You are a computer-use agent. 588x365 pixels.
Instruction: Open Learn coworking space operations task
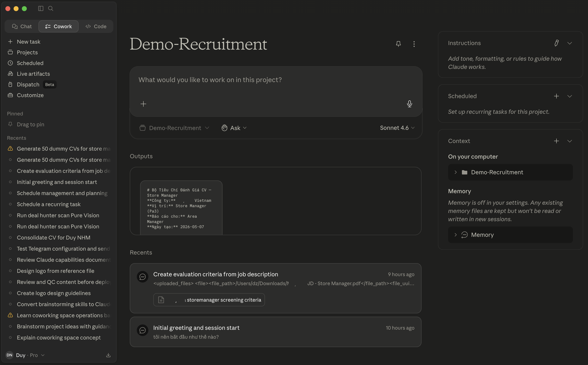59,315
